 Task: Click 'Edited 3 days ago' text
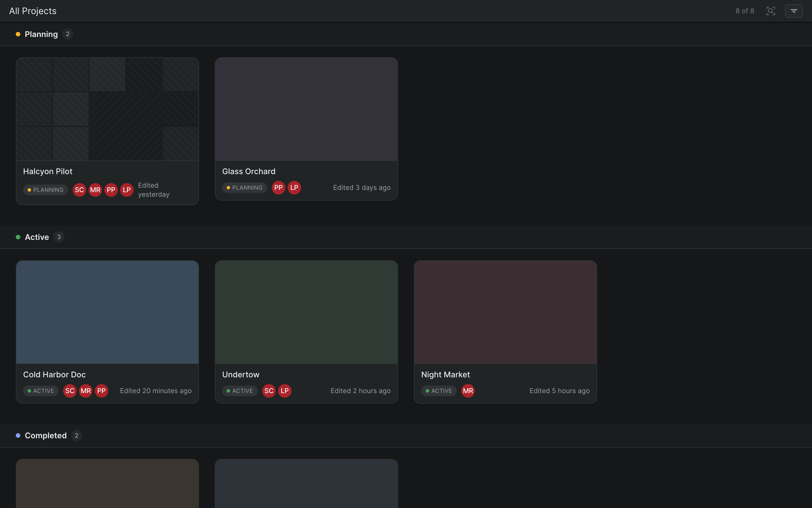[362, 187]
